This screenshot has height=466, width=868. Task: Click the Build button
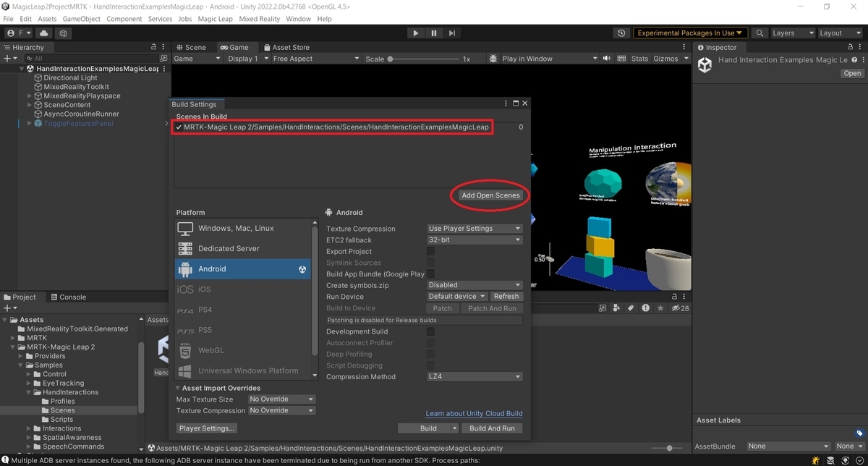coord(428,428)
